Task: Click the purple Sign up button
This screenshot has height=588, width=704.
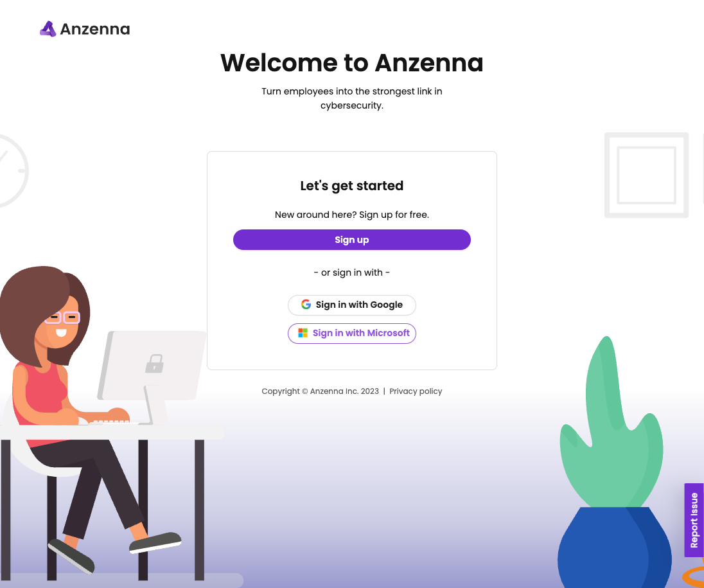Action: point(352,240)
